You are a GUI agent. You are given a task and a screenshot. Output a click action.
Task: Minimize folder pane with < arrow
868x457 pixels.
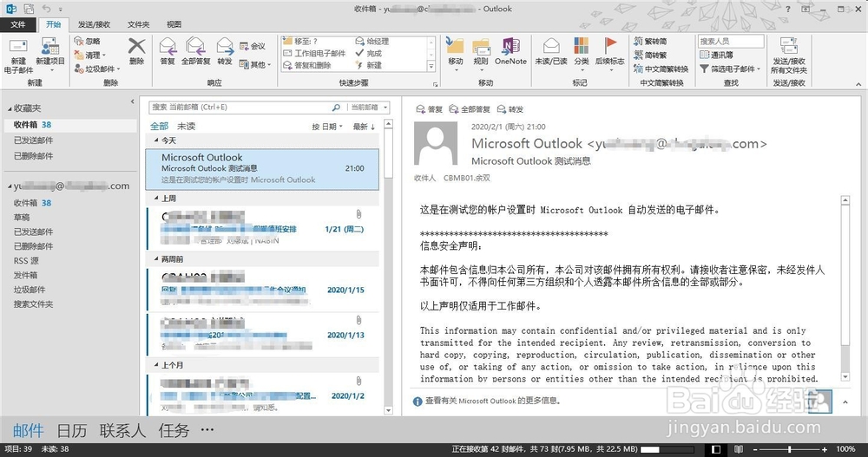point(132,101)
